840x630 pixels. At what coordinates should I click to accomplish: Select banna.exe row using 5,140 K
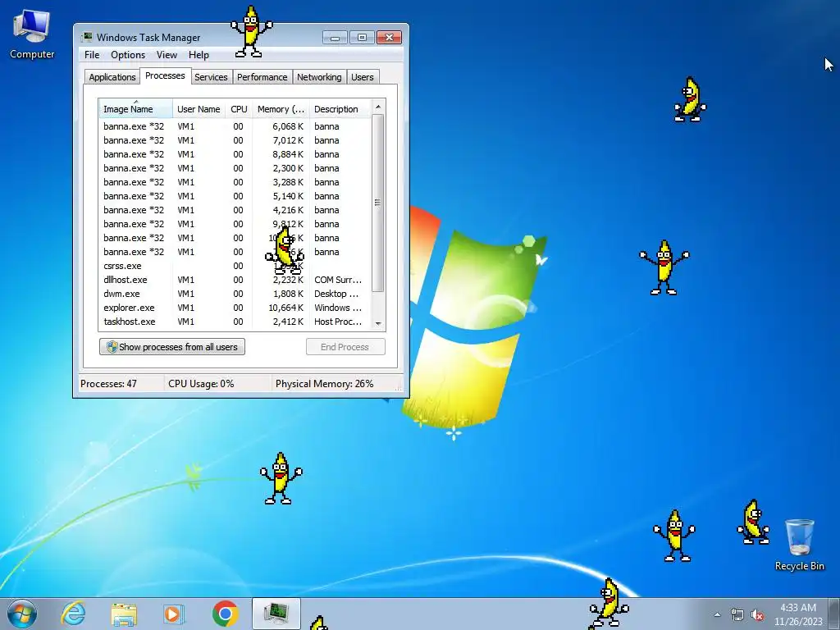(x=235, y=196)
